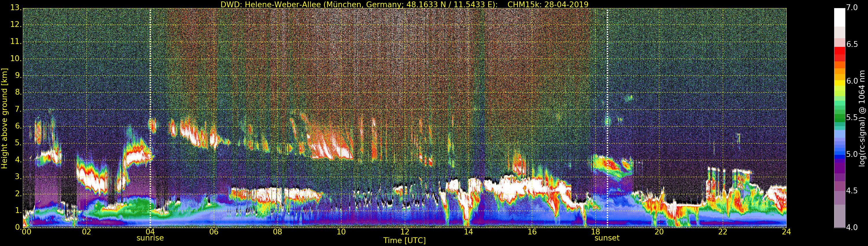Click the y-axis tick label 7

click(x=19, y=109)
